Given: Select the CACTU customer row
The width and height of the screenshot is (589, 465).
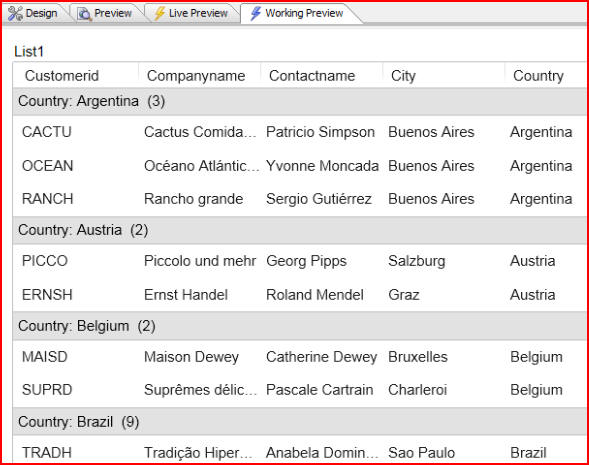Looking at the screenshot, I should 299,132.
